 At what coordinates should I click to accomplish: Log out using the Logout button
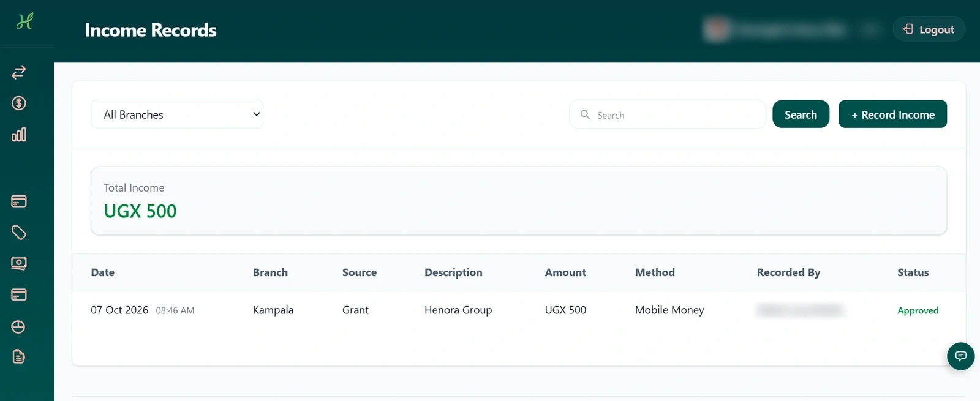point(929,29)
